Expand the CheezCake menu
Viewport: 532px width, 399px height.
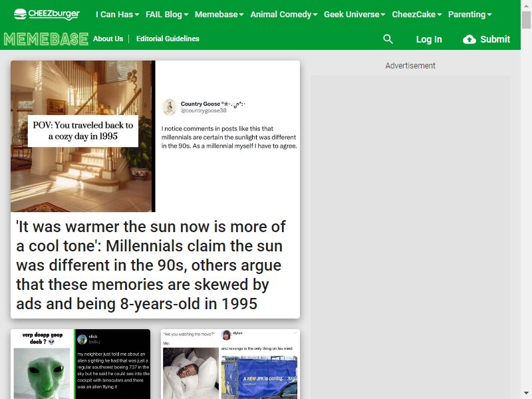417,14
